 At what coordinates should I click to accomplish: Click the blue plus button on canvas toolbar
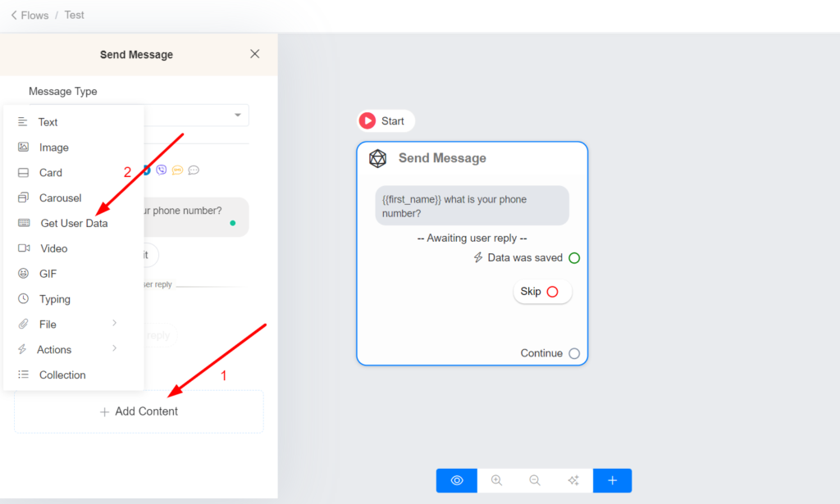pyautogui.click(x=612, y=480)
